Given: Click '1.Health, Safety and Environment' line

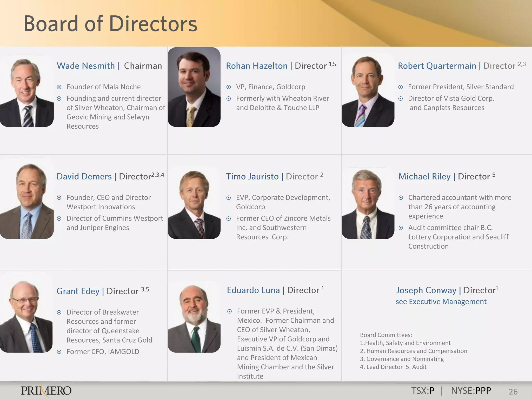Looking at the screenshot, I should coord(405,343).
